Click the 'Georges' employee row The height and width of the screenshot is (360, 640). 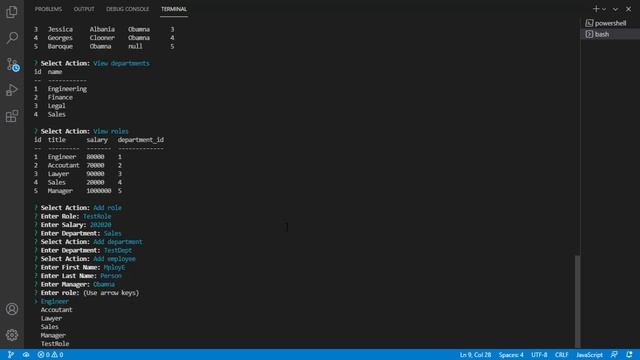pyautogui.click(x=104, y=38)
